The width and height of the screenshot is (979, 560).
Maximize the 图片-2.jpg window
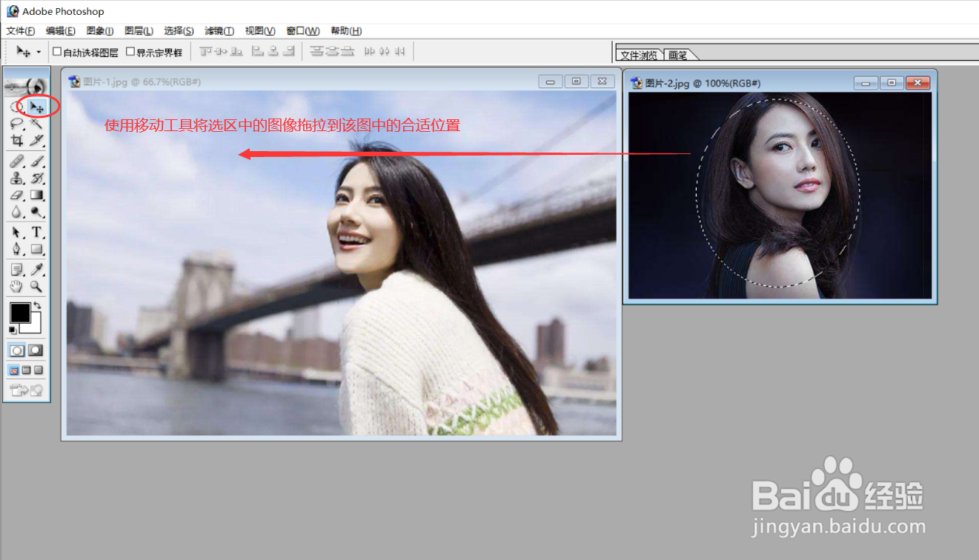[892, 83]
